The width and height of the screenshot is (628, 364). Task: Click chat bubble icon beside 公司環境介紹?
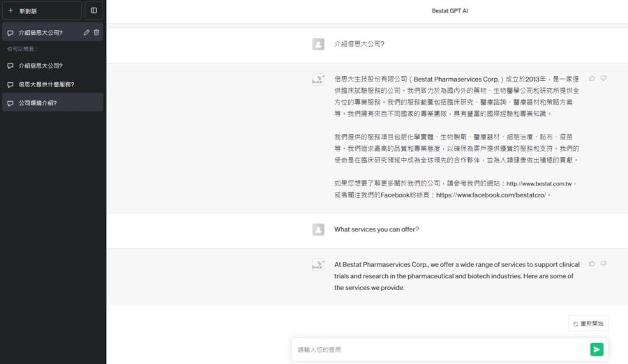coord(10,103)
